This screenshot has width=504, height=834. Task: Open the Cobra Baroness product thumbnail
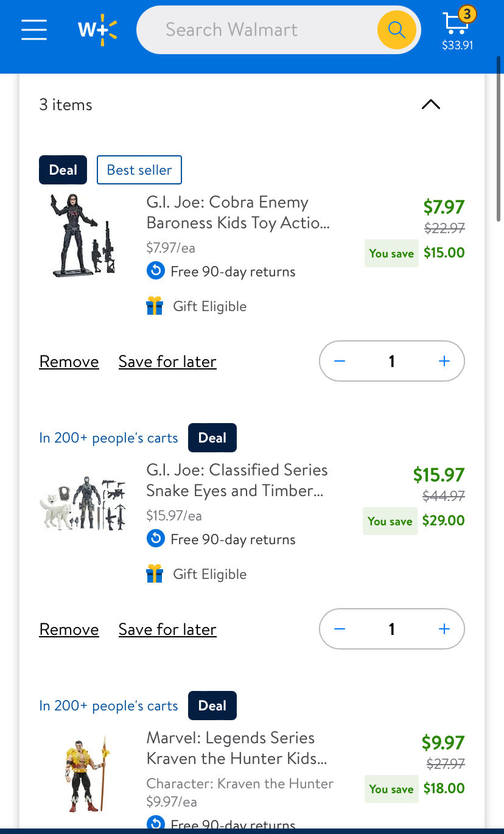click(x=83, y=235)
